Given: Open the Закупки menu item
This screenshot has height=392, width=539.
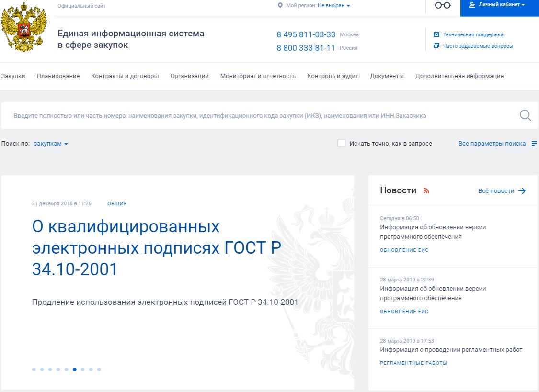Looking at the screenshot, I should pos(13,76).
